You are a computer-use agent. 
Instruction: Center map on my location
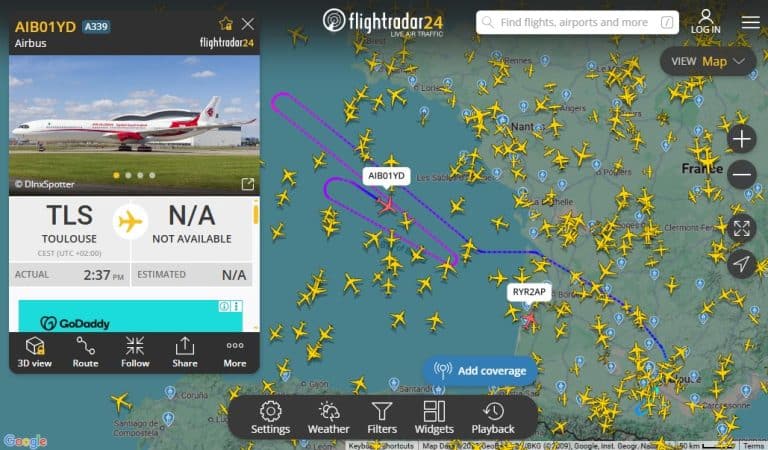pos(742,263)
